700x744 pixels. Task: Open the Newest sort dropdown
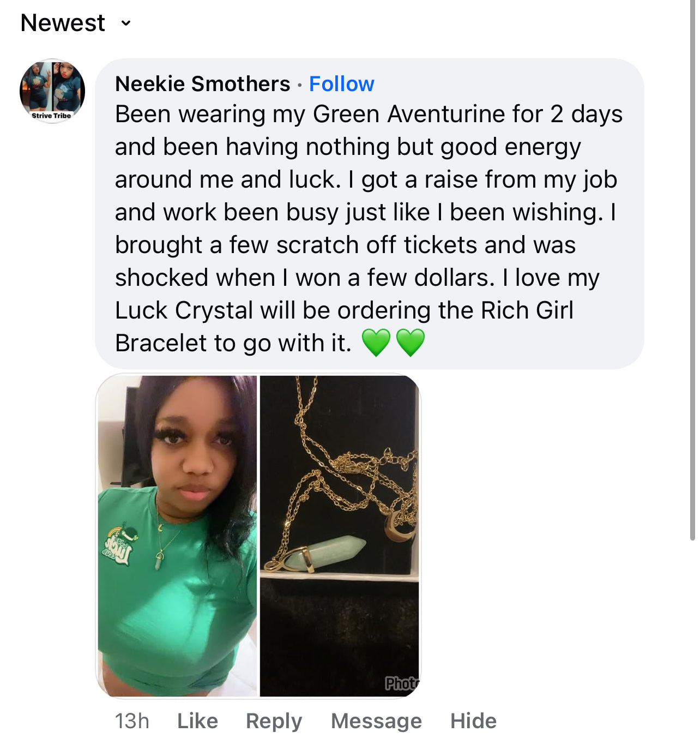(x=63, y=23)
